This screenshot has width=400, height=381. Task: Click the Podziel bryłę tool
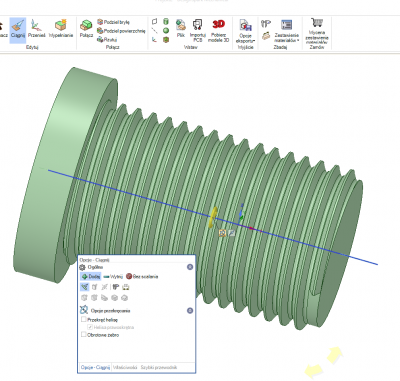coord(113,22)
